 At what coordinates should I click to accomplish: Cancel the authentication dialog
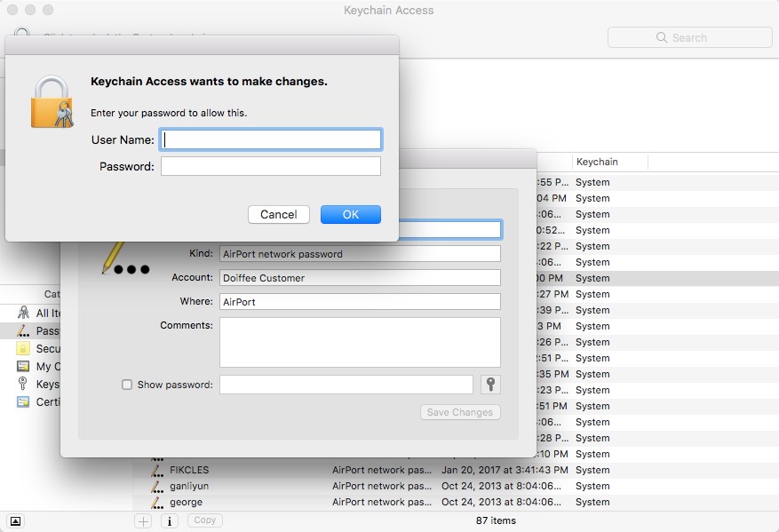tap(279, 214)
